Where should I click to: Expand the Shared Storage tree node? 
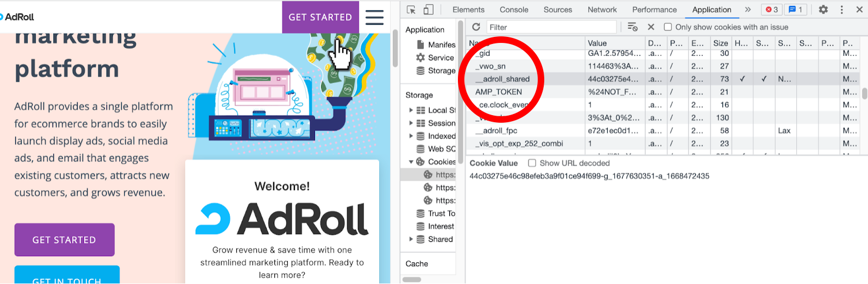pos(411,239)
